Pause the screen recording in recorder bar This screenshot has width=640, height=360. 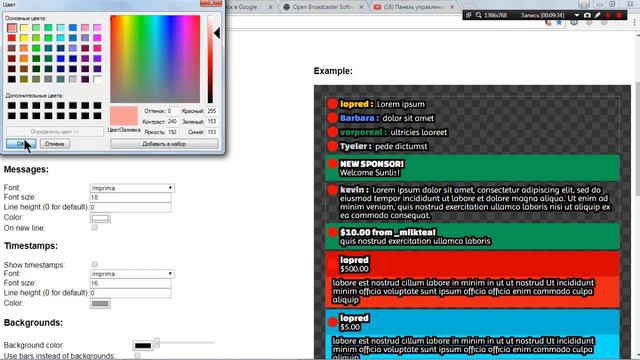[x=608, y=15]
